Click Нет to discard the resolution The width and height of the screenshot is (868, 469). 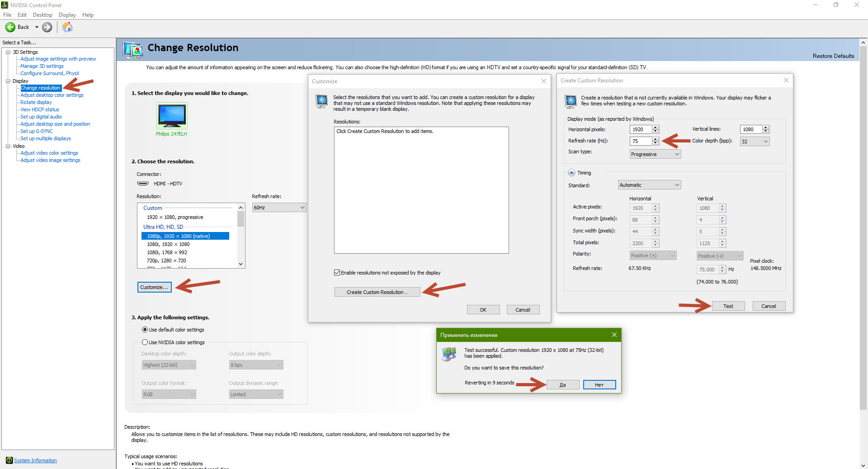599,385
